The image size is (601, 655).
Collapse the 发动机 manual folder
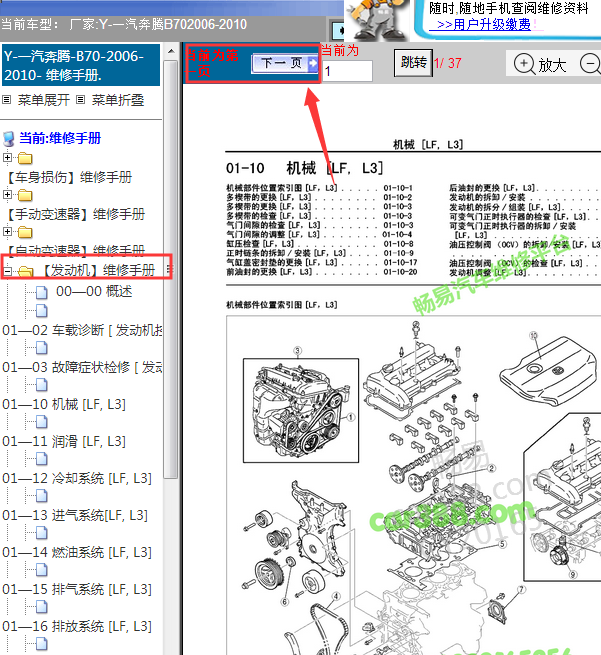pyautogui.click(x=7, y=271)
